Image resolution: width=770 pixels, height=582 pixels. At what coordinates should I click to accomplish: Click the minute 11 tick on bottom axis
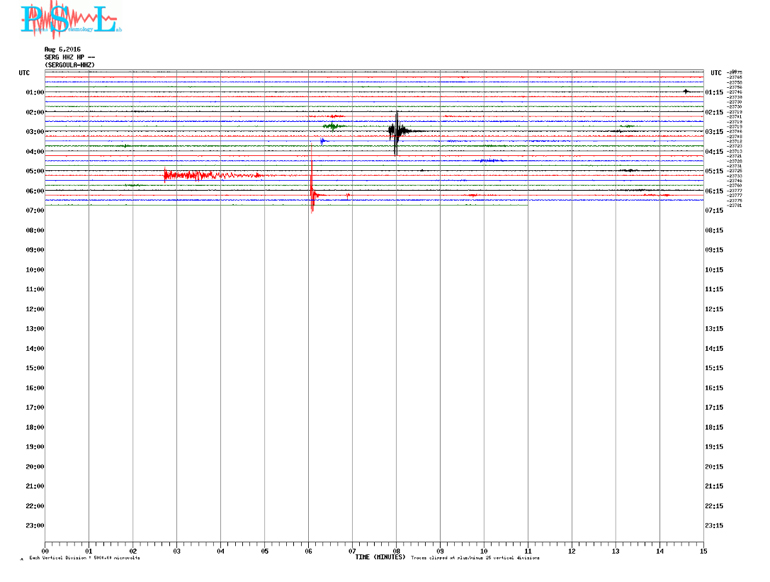[528, 551]
